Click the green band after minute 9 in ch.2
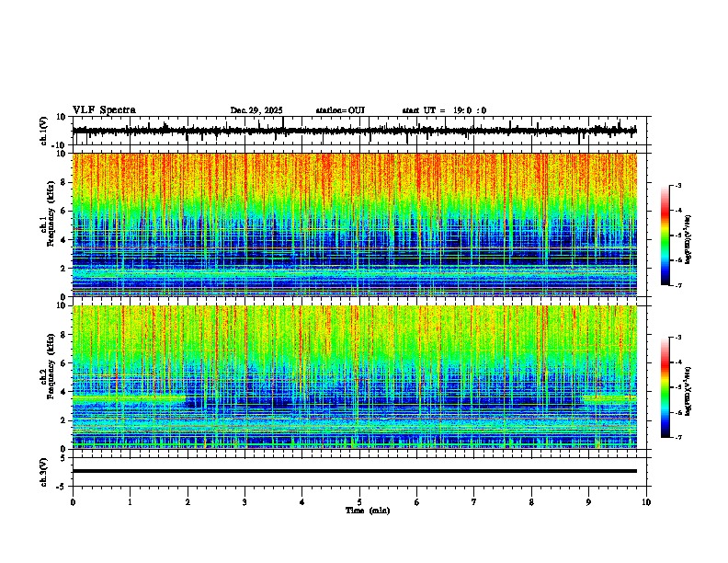This screenshot has width=728, height=563. [x=609, y=398]
